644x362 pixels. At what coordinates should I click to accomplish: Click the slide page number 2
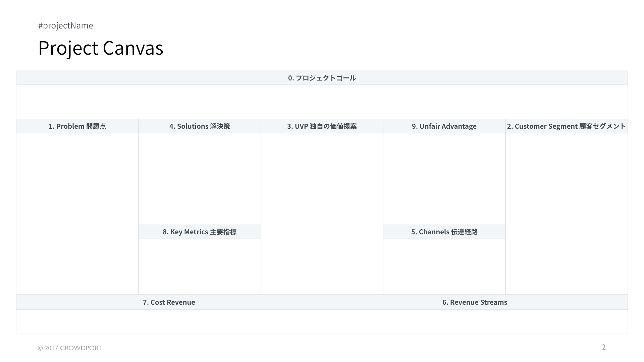coord(604,347)
